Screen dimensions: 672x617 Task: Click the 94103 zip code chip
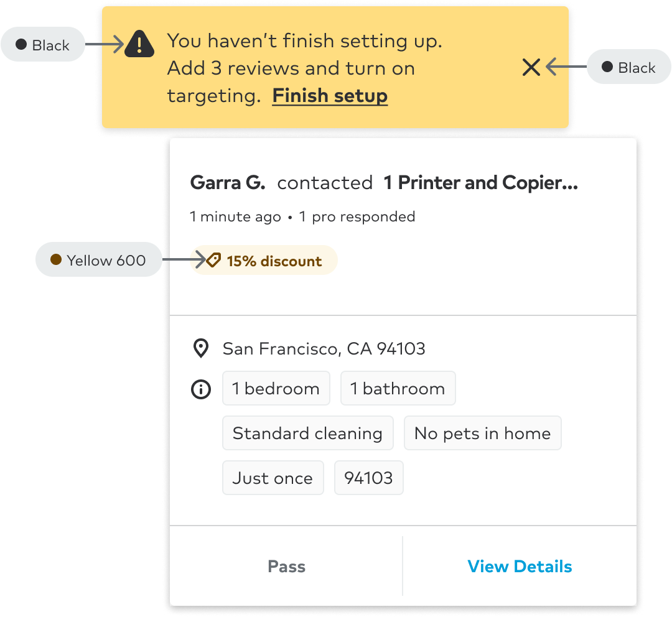tap(368, 478)
